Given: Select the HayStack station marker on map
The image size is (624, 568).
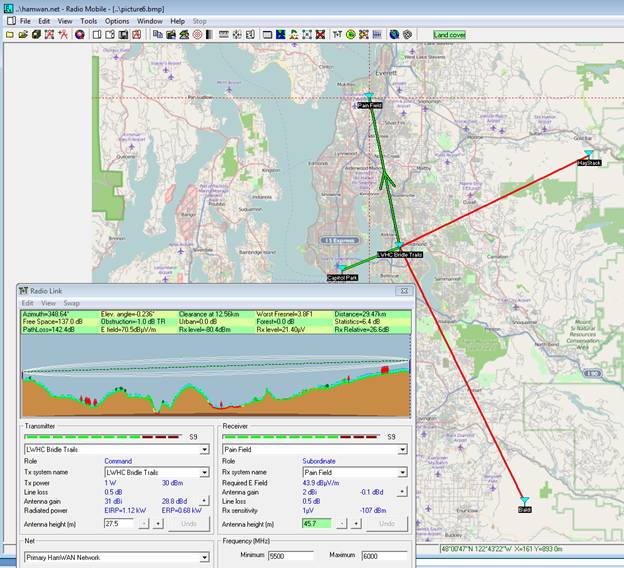Looking at the screenshot, I should click(x=589, y=154).
